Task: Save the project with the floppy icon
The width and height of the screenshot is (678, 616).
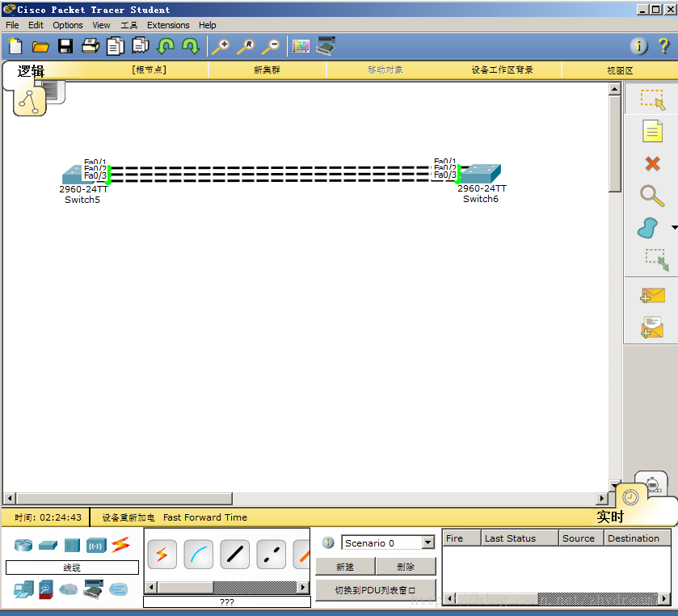Action: (x=65, y=46)
